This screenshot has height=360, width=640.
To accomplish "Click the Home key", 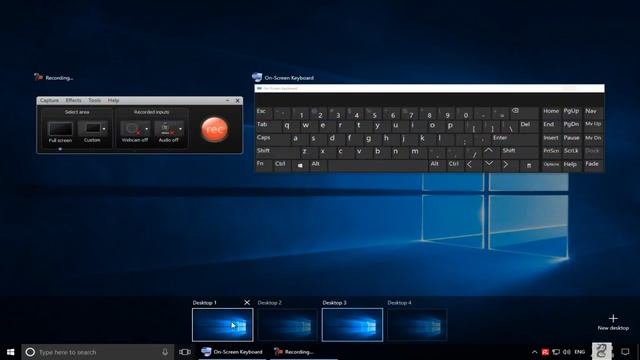I will point(551,112).
